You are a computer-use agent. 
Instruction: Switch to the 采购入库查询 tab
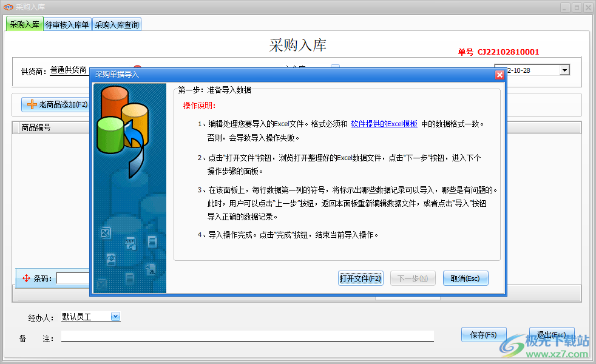pyautogui.click(x=117, y=24)
